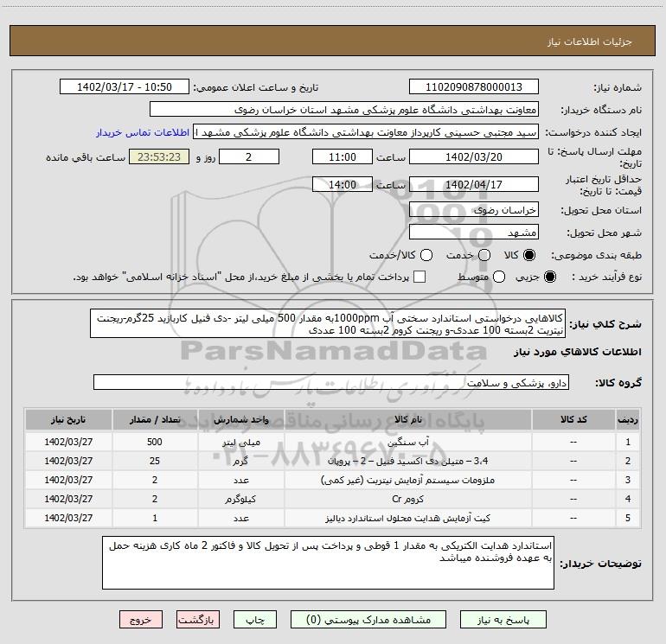The height and width of the screenshot is (644, 666).
Task: Click the quantity 1 in دیالیز kit row
Action: [x=155, y=519]
